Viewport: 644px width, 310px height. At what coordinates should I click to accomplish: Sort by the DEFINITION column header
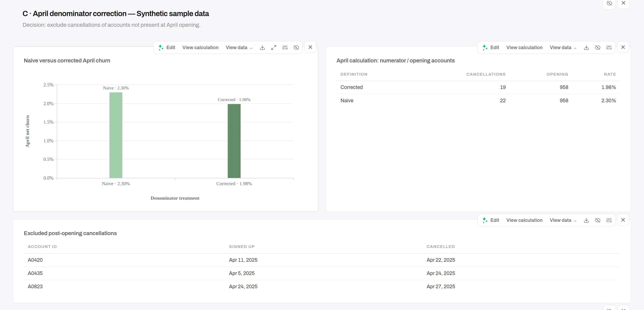[354, 74]
